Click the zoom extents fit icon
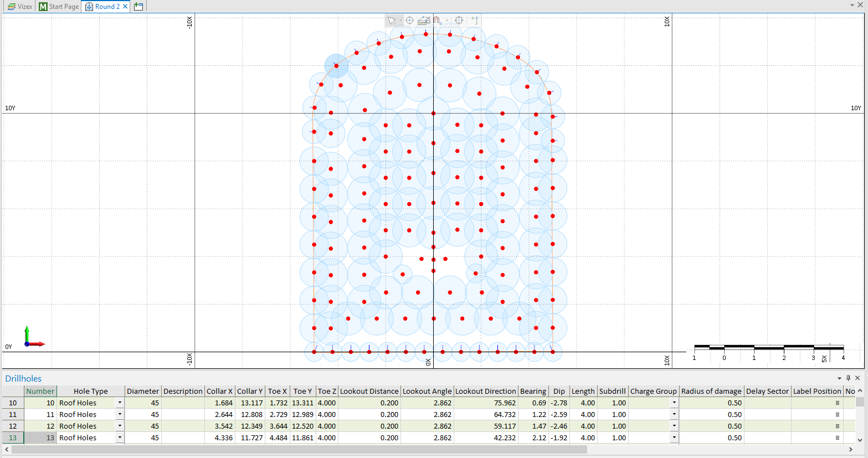868x458 pixels. tap(459, 20)
